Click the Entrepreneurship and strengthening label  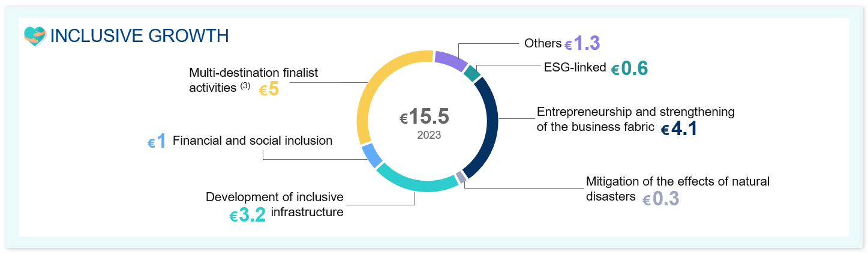[636, 112]
